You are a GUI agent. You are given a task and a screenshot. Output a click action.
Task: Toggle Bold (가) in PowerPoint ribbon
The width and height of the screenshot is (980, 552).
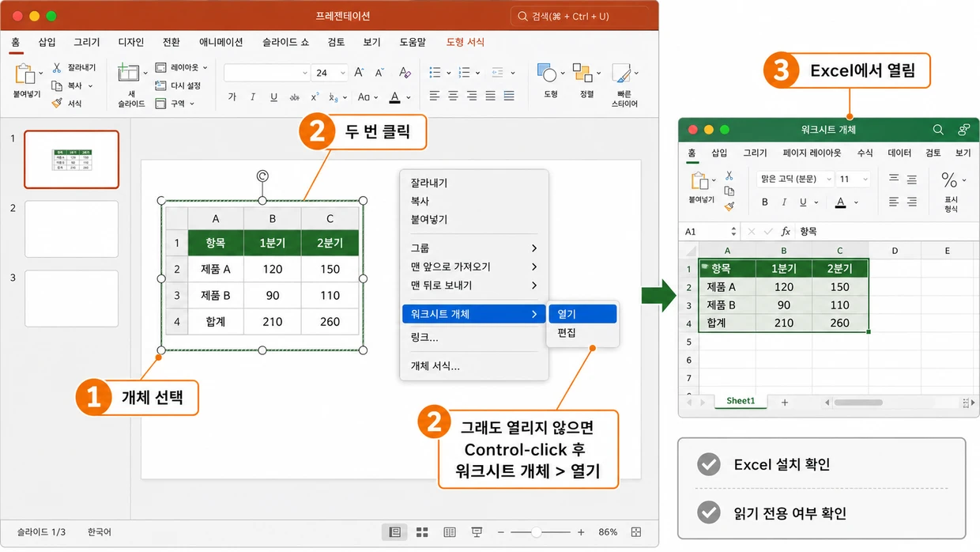point(232,97)
